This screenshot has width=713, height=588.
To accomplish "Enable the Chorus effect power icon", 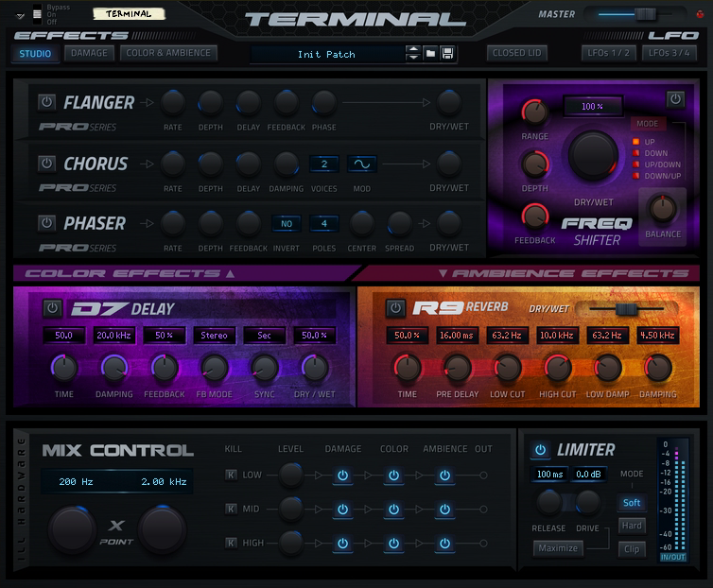I will pyautogui.click(x=46, y=164).
